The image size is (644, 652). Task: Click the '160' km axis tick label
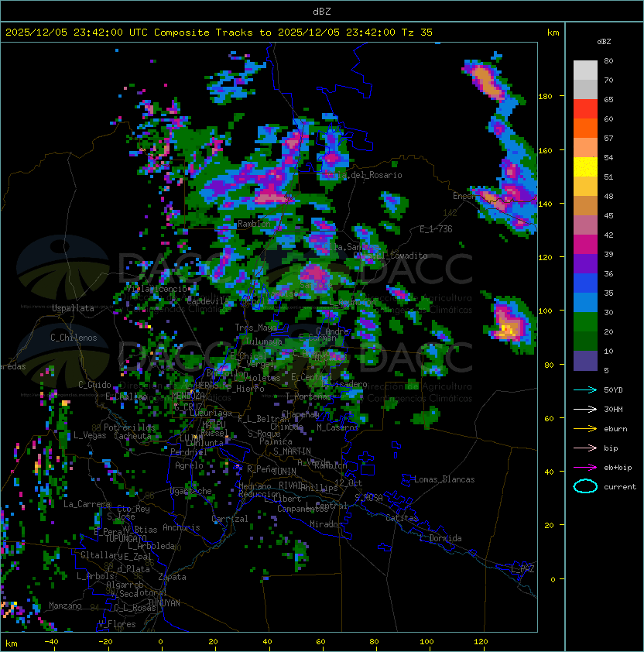point(545,150)
